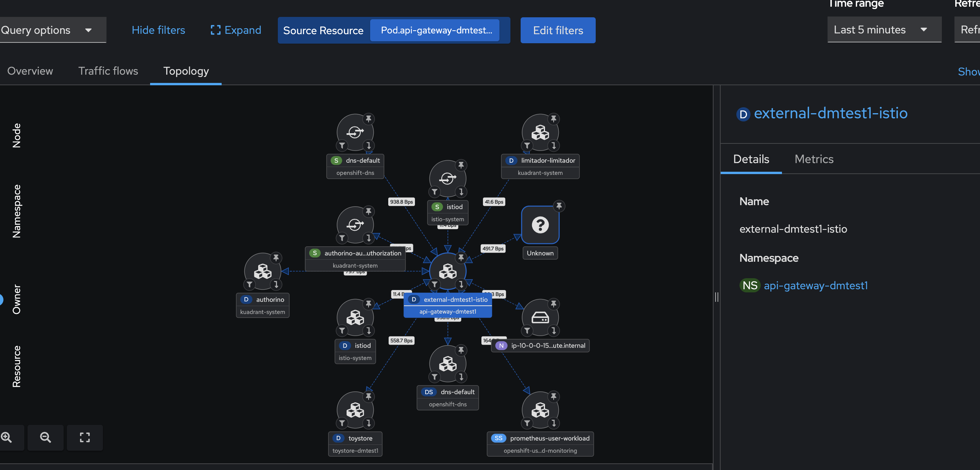Click the side panel resize handle
Viewport: 980px width, 470px height.
click(717, 297)
